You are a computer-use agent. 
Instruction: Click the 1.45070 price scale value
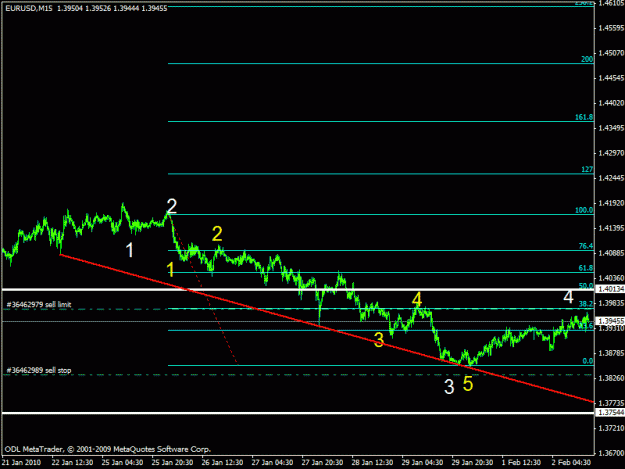tap(611, 53)
